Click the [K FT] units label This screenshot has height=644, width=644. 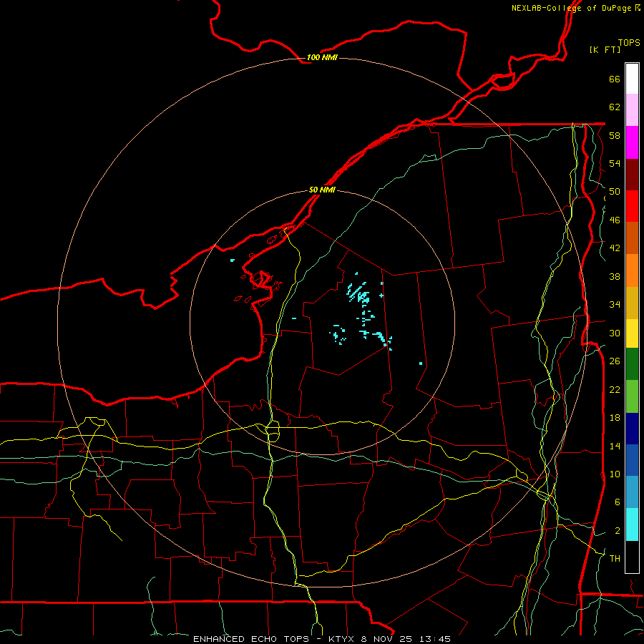(x=605, y=49)
